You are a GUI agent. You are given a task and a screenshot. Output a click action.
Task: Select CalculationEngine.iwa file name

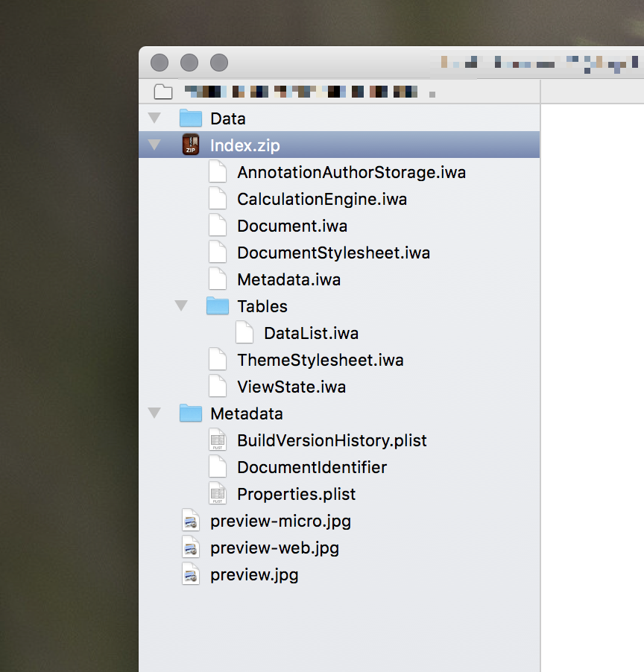pos(322,199)
